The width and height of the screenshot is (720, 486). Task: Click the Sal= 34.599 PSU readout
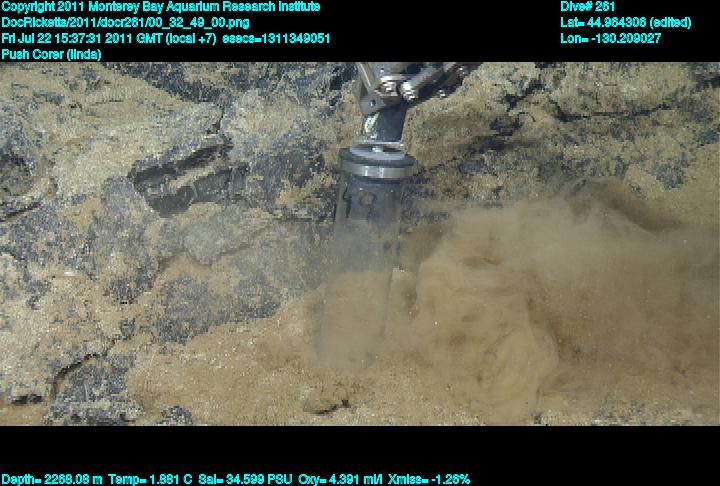245,479
